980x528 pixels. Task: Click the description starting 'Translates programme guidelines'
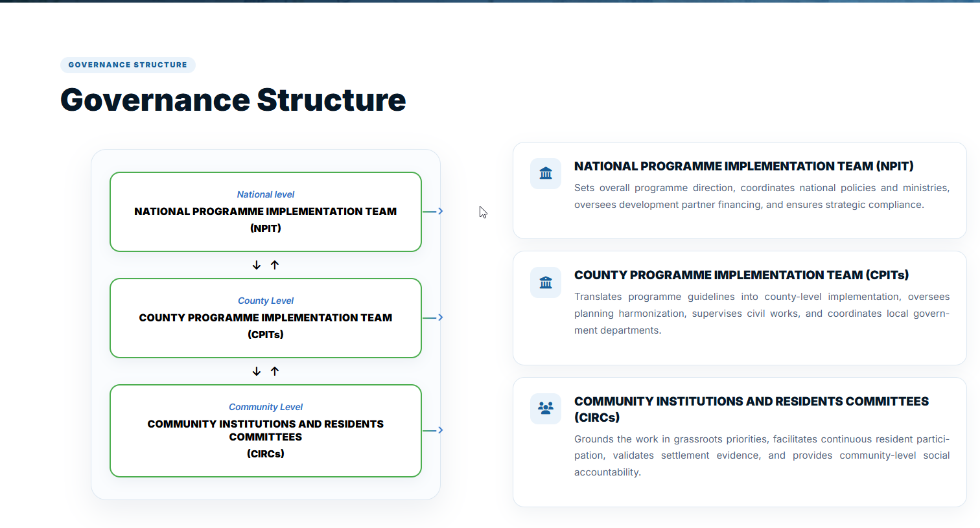(762, 314)
